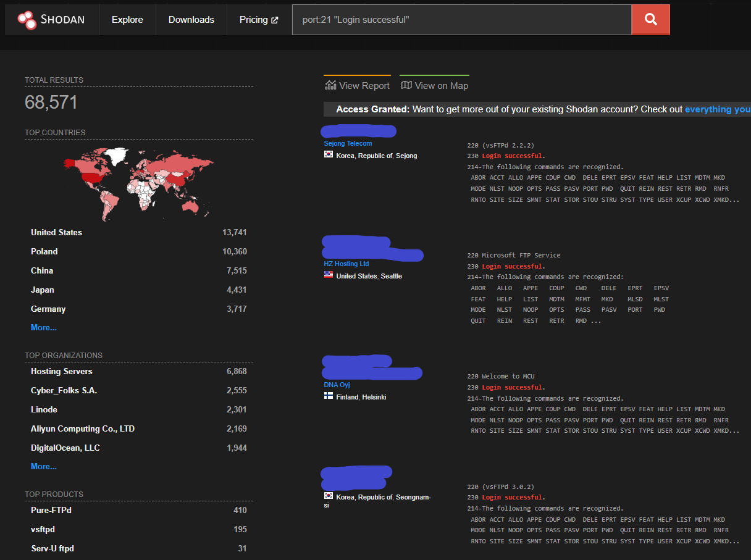This screenshot has width=751, height=560.
Task: Click the Korea flag beside Seongnam-si
Action: pyautogui.click(x=329, y=496)
